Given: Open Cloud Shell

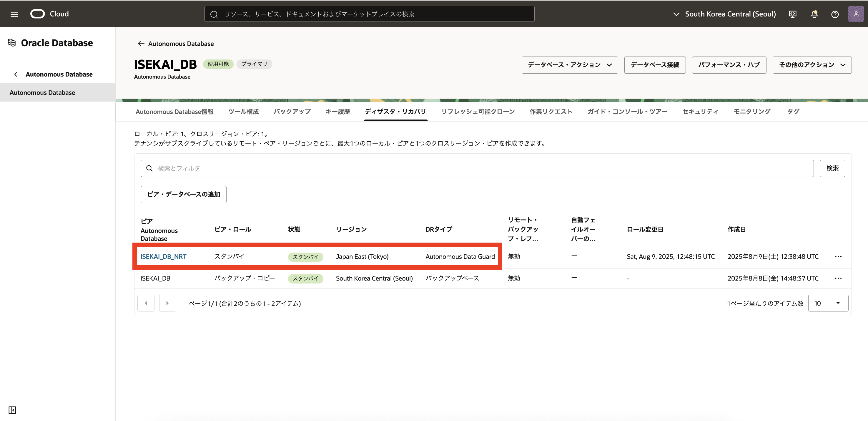Looking at the screenshot, I should click(x=792, y=14).
